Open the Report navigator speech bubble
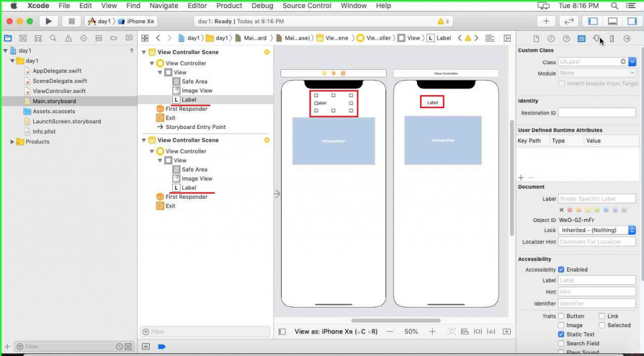 click(x=129, y=38)
